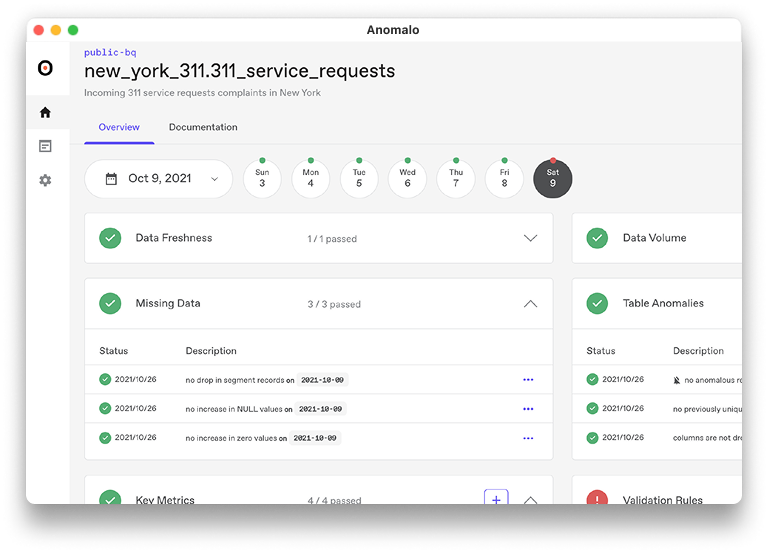The image size is (768, 552).
Task: Click the Missing Data section title
Action: (168, 303)
